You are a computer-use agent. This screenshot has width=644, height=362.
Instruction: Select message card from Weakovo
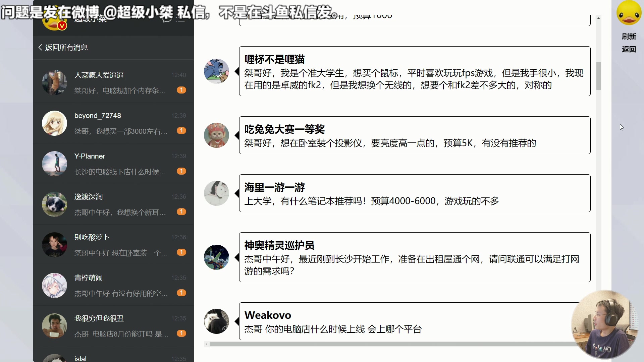point(415,321)
